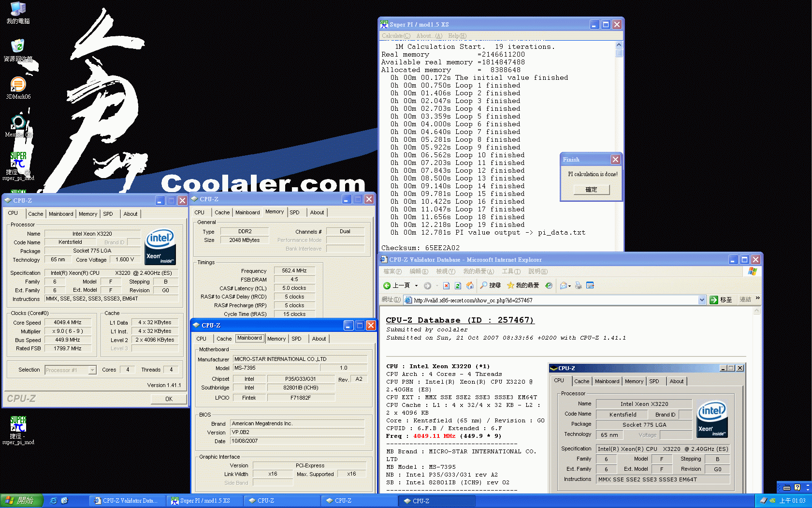Confirm the PI calculation is done dialog
Screen dimensions: 812x508
tap(592, 190)
